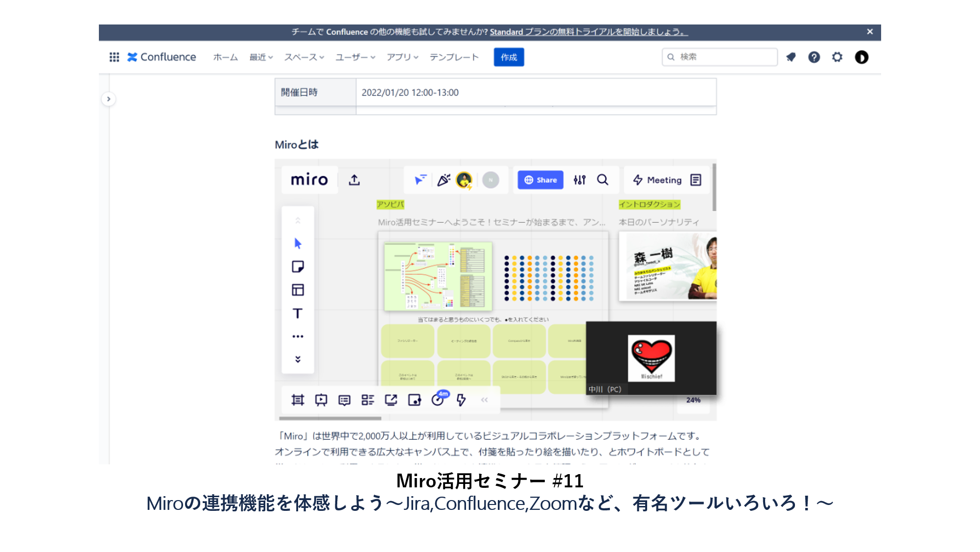Open the スペース dropdown menu
The height and width of the screenshot is (552, 980).
(x=304, y=57)
